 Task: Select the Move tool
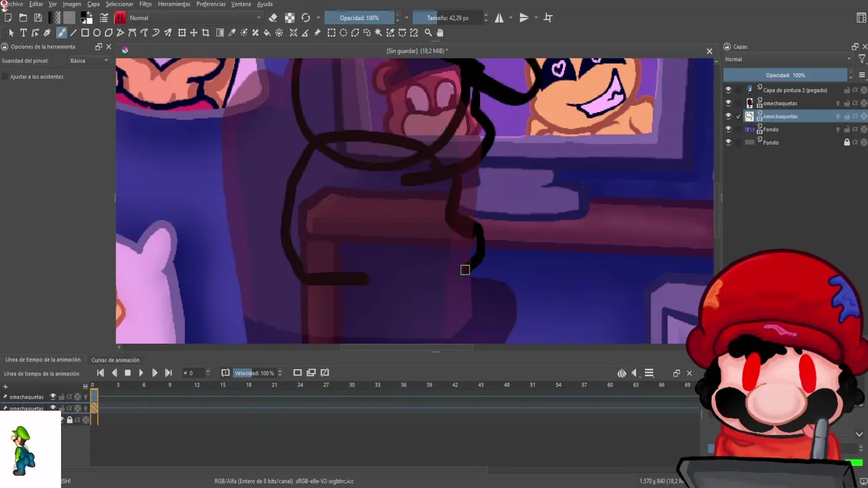pyautogui.click(x=194, y=33)
